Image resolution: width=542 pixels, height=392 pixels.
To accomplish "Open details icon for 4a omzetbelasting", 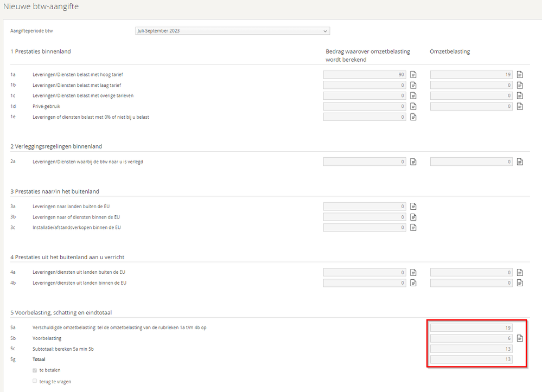I will pyautogui.click(x=520, y=273).
